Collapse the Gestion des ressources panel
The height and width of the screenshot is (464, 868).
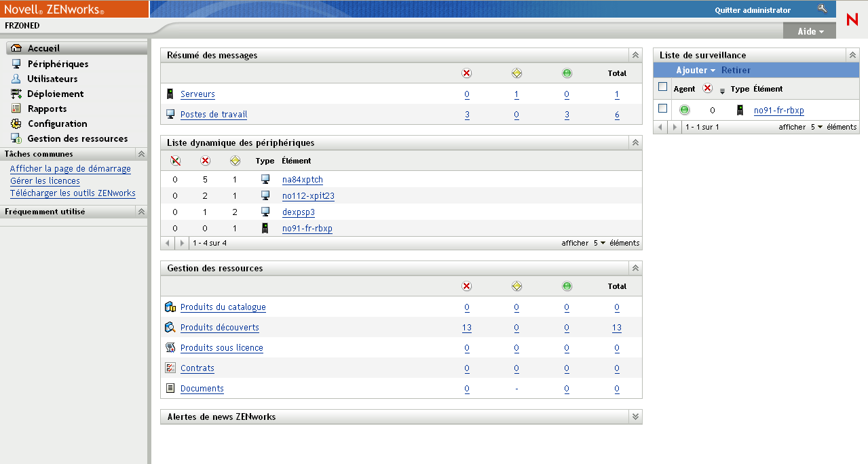pyautogui.click(x=635, y=268)
